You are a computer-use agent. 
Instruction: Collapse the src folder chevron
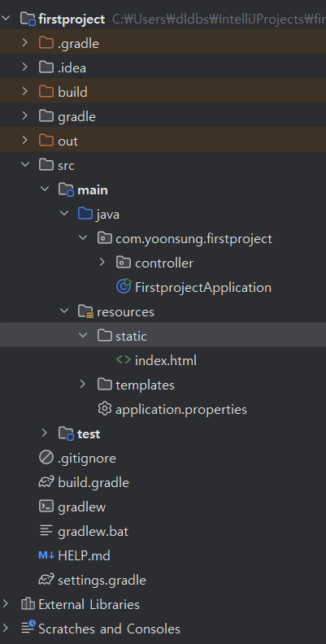(x=25, y=165)
